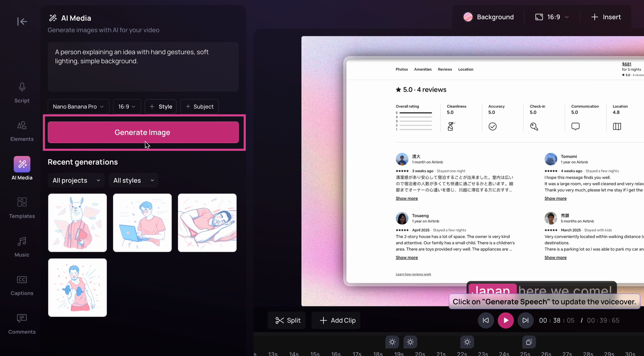This screenshot has height=356, width=644.
Task: Open the Captions CC panel
Action: click(22, 285)
